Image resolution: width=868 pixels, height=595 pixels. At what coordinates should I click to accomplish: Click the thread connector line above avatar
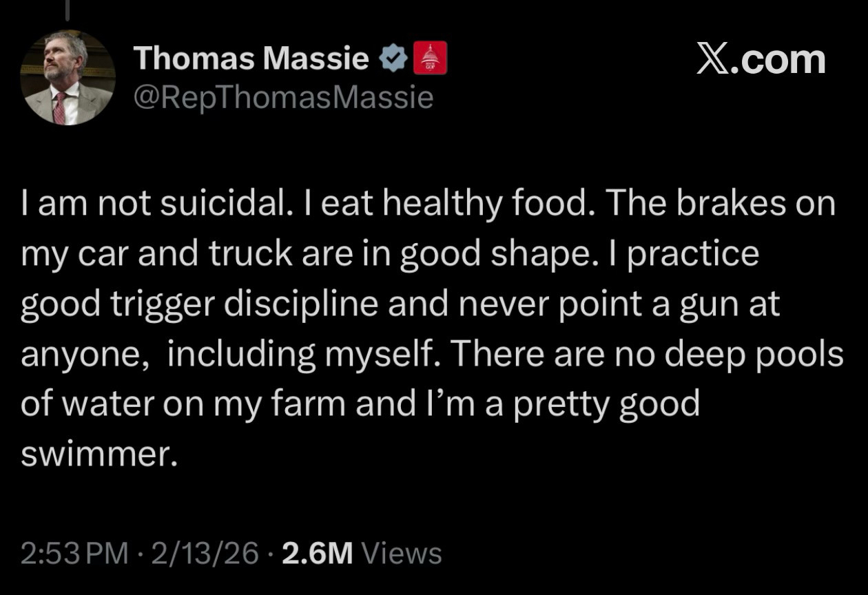point(67,10)
